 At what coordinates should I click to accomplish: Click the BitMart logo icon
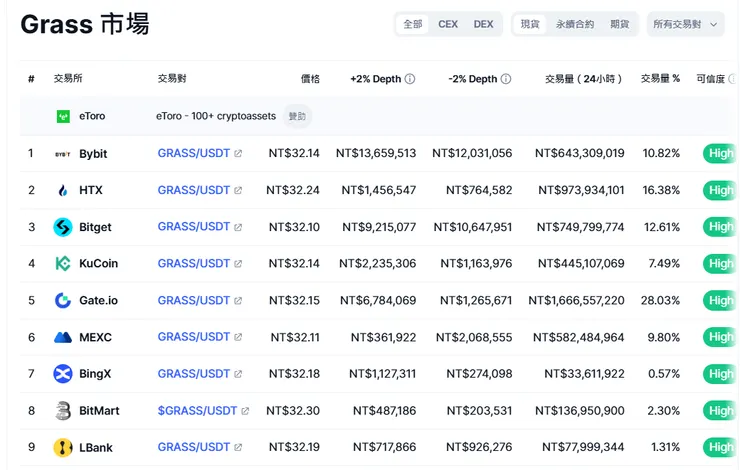pos(63,411)
